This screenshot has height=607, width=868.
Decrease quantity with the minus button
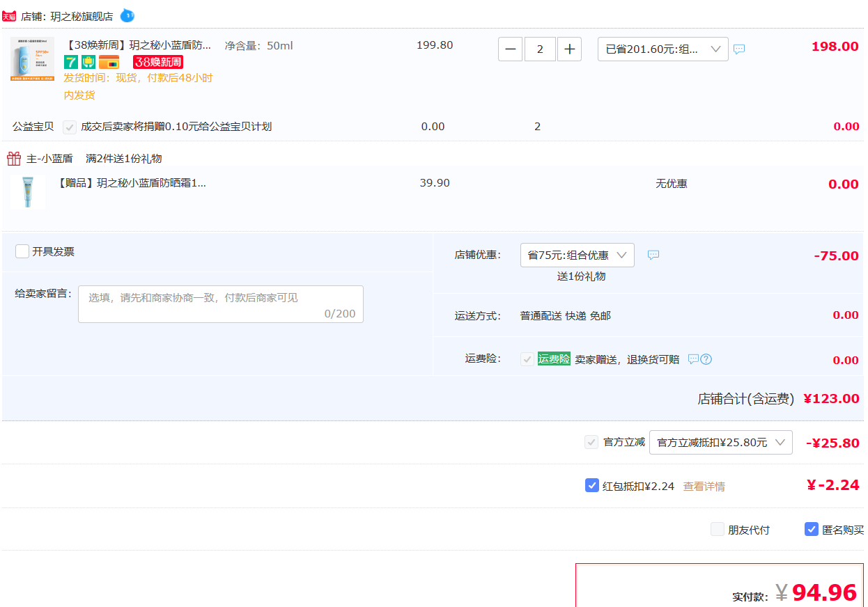click(x=511, y=49)
